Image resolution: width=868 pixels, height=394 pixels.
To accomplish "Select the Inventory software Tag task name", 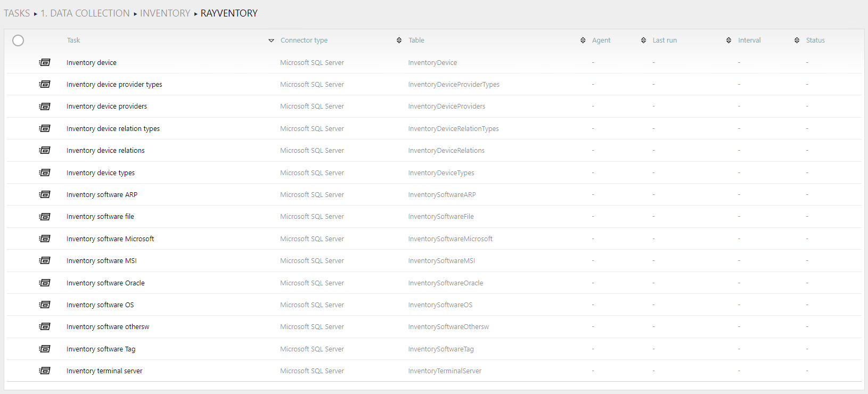I will (x=101, y=349).
